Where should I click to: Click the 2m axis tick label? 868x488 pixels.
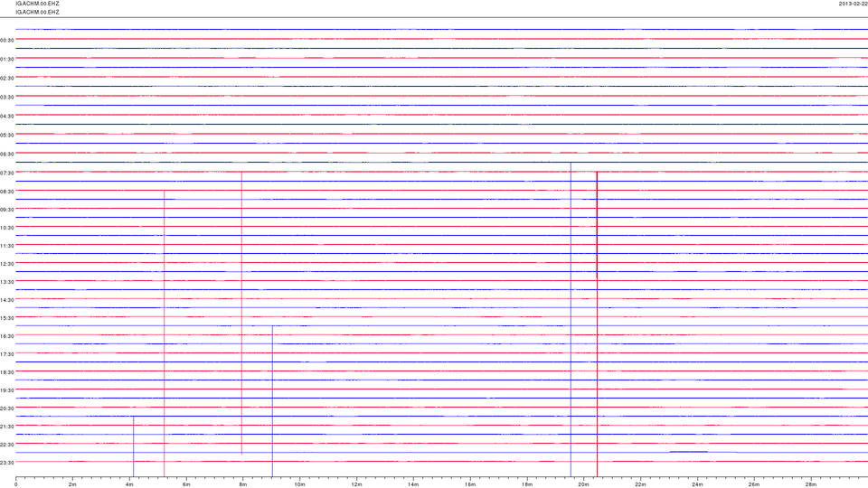tap(72, 484)
